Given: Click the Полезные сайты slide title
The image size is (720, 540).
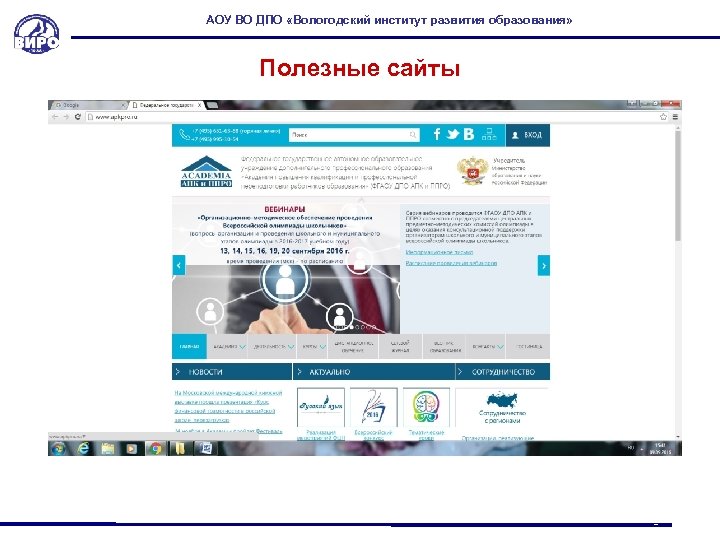Looking at the screenshot, I should [360, 68].
